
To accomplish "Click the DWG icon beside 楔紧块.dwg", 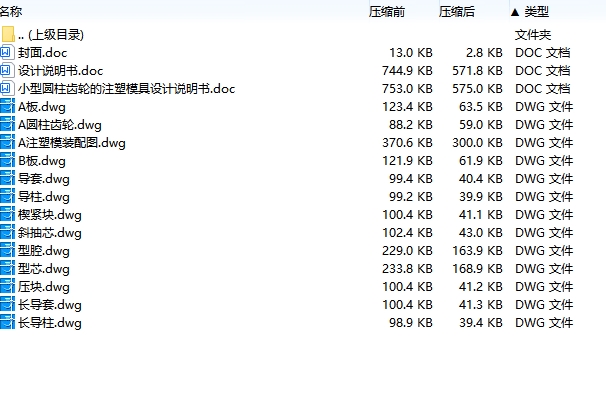I will click(x=7, y=214).
